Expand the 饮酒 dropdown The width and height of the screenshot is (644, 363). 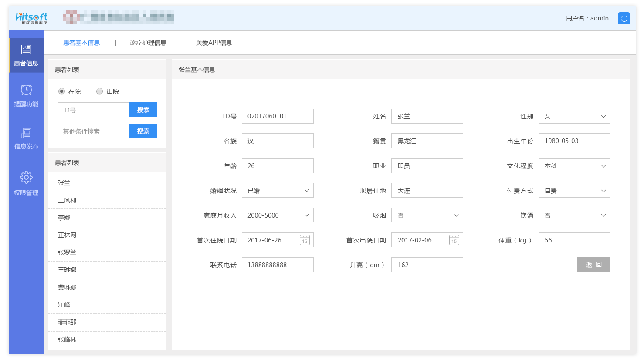coord(574,215)
